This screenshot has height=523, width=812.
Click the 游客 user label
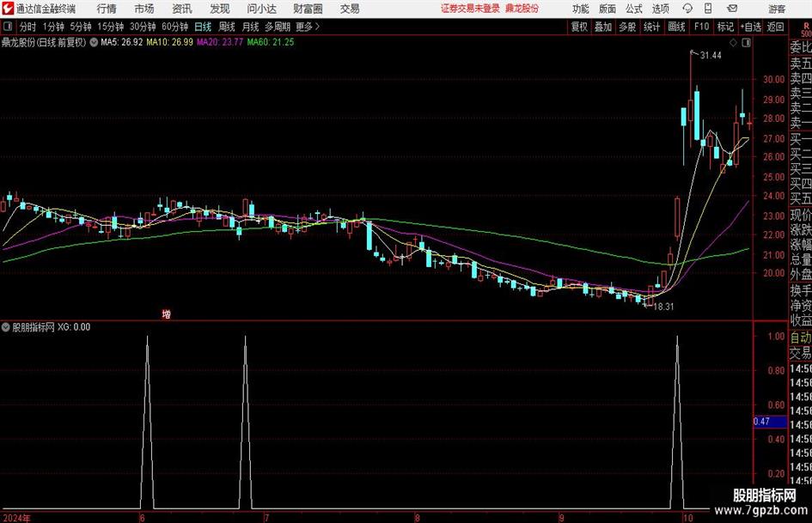[x=777, y=9]
